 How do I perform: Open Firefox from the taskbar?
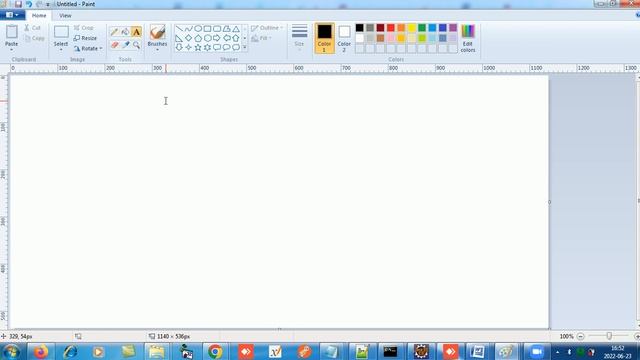click(x=40, y=351)
